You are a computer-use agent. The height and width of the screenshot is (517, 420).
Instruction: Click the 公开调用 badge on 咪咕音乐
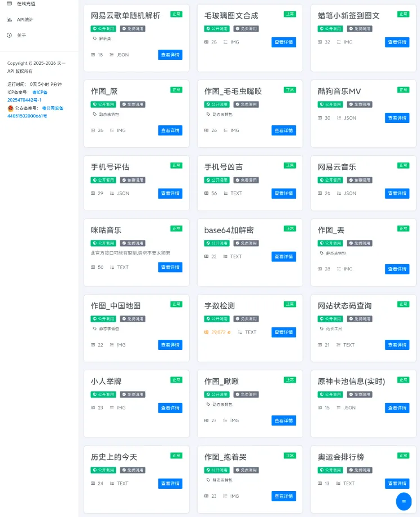coord(103,243)
